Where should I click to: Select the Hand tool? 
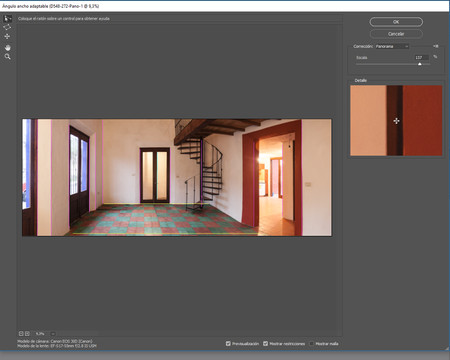[x=7, y=48]
